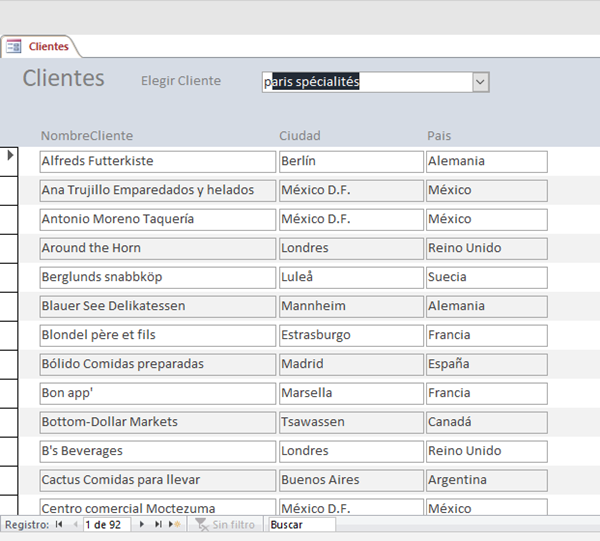Create new blank record button

174,524
